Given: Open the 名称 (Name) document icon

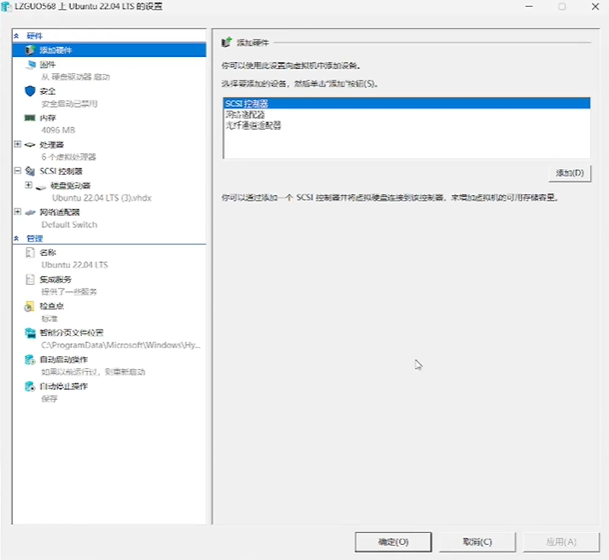Looking at the screenshot, I should [30, 252].
